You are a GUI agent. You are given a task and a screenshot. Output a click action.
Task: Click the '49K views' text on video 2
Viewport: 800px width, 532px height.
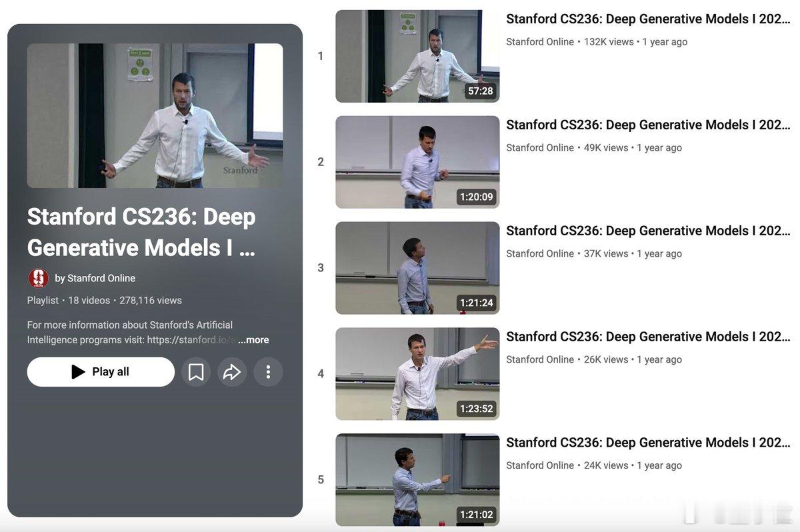[x=606, y=147]
